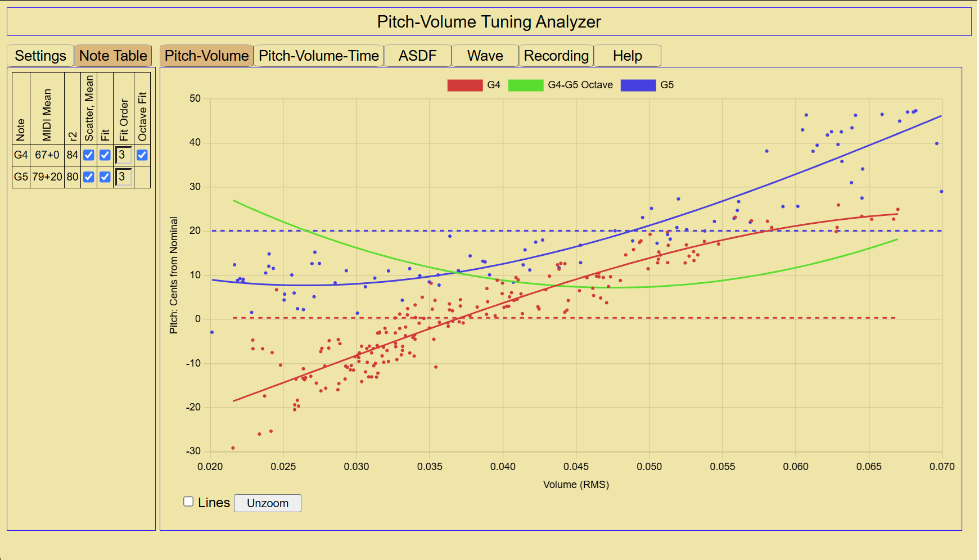Click the G5 Fit Order field
Image resolution: width=979 pixels, height=560 pixels.
coord(124,177)
